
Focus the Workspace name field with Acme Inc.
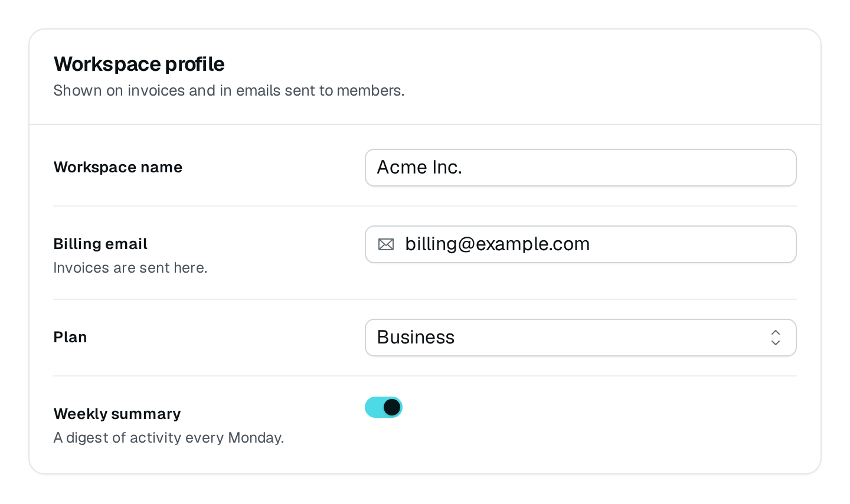[581, 168]
